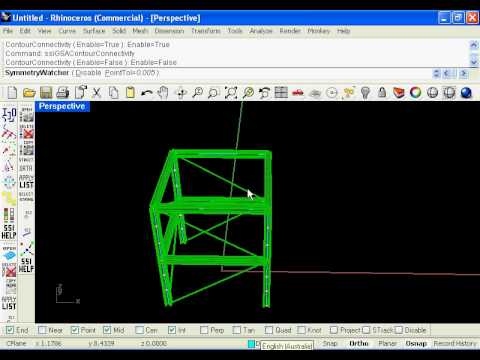
Task: Cut selection with the scissors icon
Action: [x=97, y=92]
